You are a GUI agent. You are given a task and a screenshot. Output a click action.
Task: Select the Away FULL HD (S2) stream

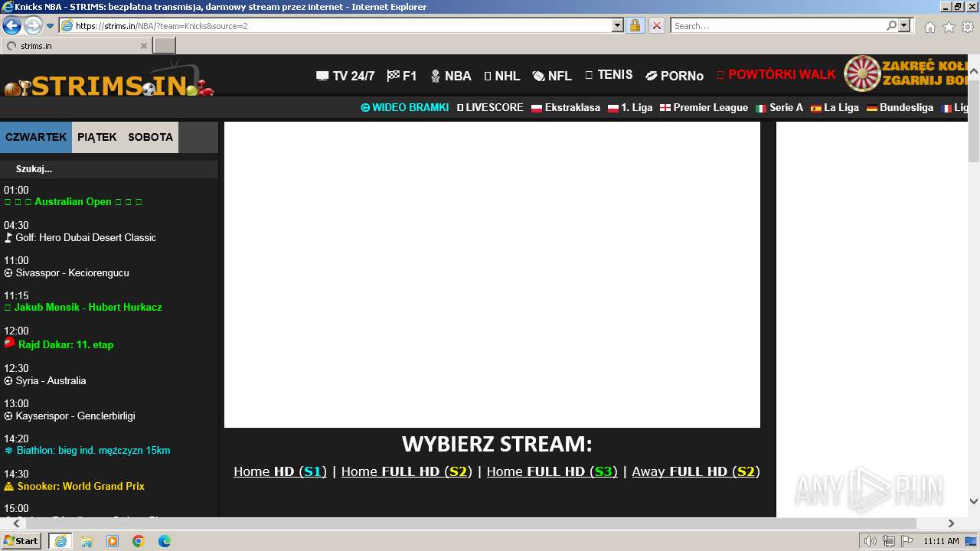pos(696,471)
